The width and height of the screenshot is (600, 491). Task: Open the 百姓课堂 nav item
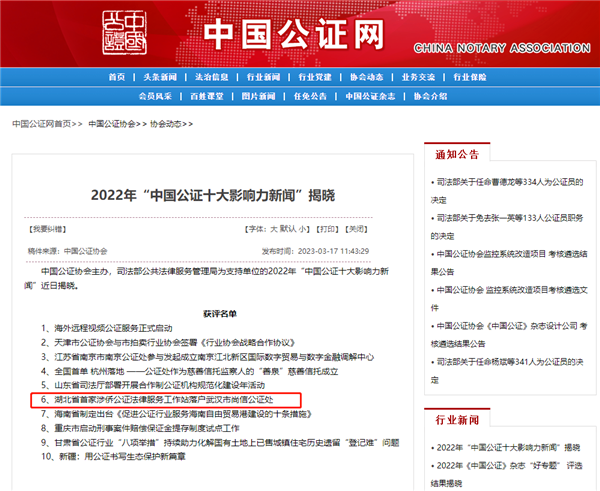tap(207, 96)
